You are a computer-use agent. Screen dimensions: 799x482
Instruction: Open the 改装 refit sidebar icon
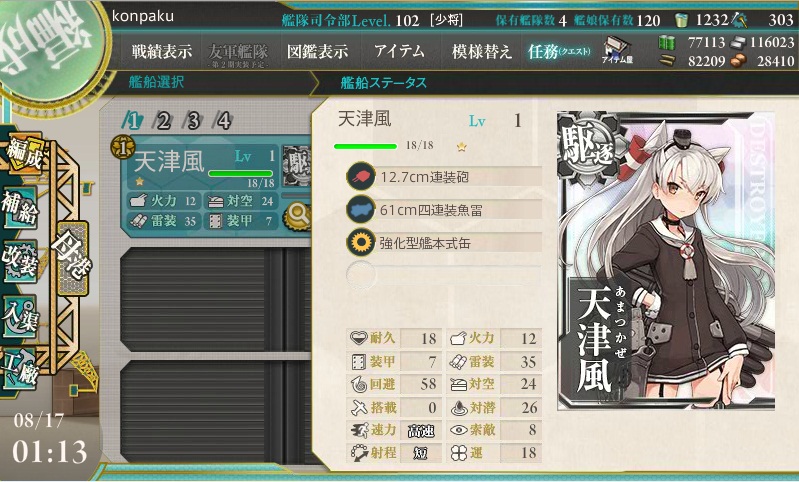20,260
